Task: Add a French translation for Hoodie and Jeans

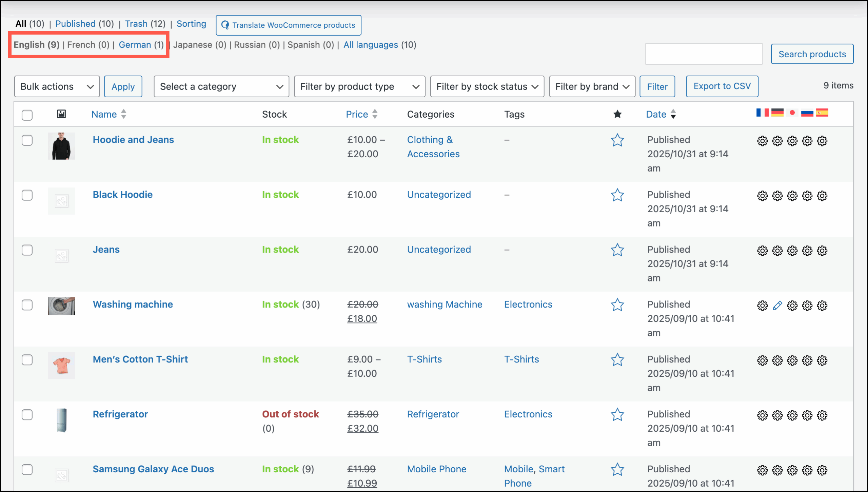Action: (763, 141)
